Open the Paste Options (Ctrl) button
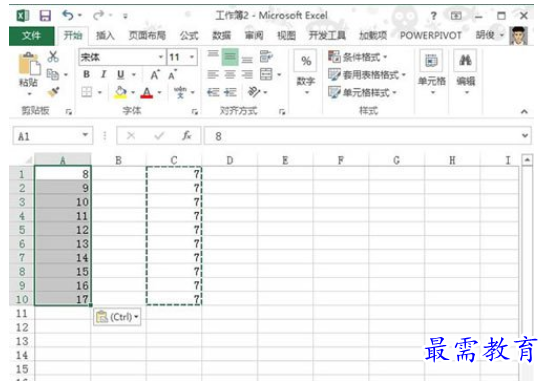Screen dimensions: 546x381 [117, 317]
